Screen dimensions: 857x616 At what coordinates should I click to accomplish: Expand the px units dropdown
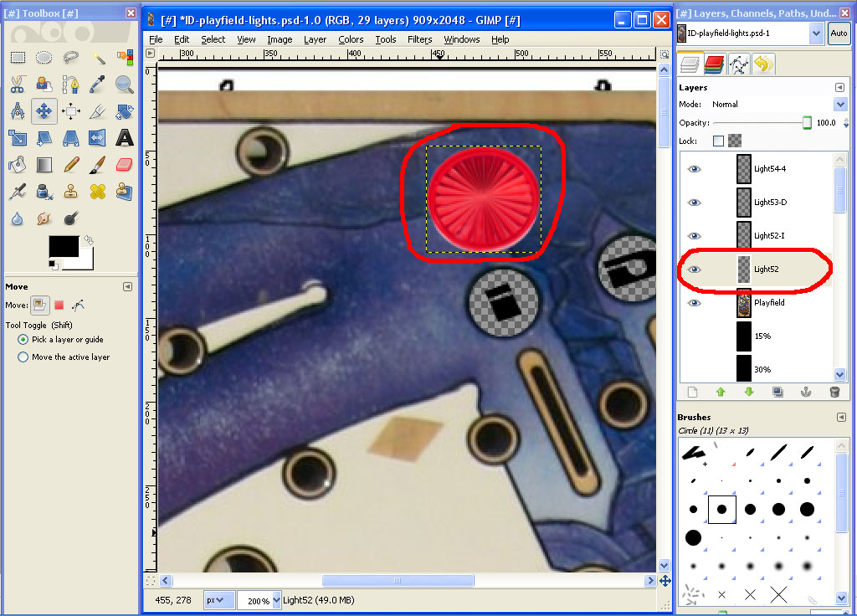coord(219,600)
